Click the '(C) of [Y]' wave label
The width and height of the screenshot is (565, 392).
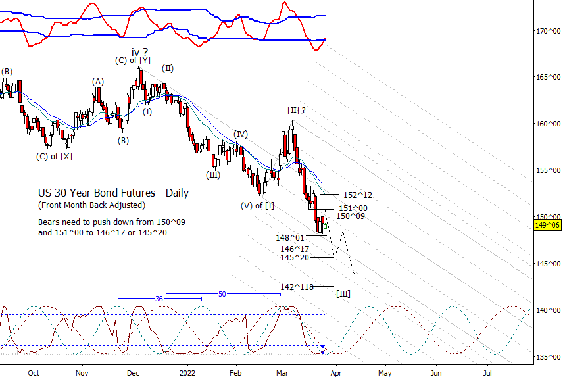133,61
